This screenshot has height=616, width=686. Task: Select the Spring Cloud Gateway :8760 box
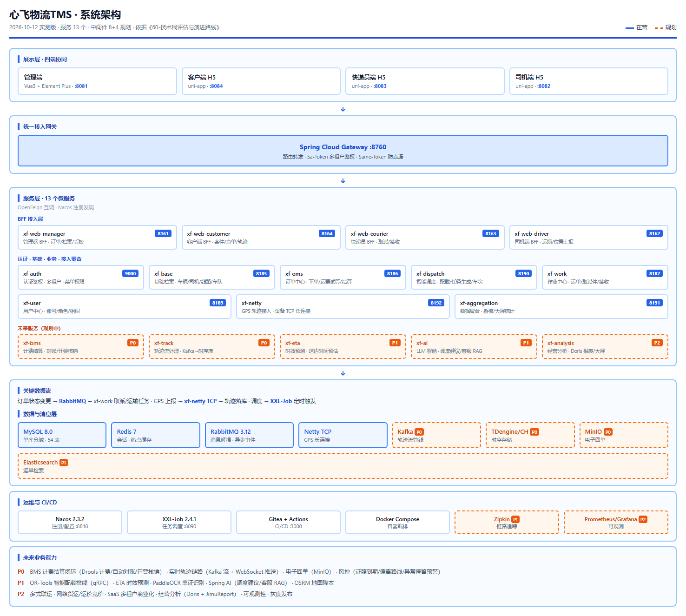(343, 151)
